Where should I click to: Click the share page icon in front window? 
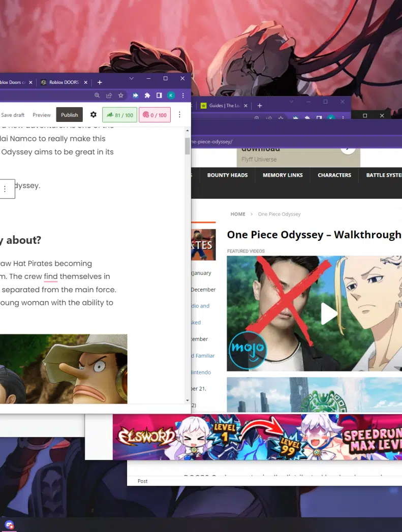click(x=109, y=96)
